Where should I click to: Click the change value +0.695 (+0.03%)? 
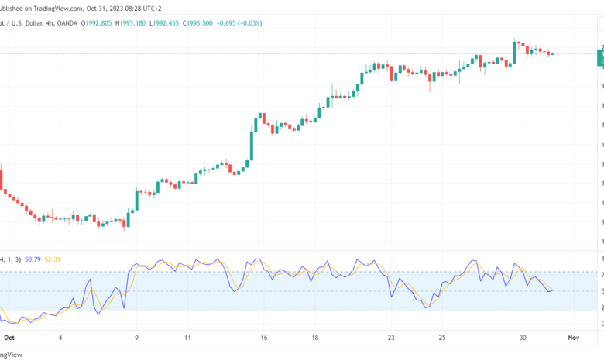click(239, 23)
